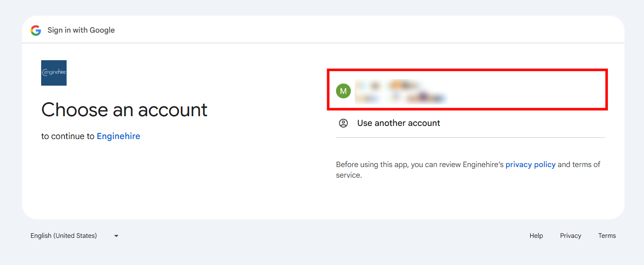Select the account with green M avatar

[x=467, y=89]
